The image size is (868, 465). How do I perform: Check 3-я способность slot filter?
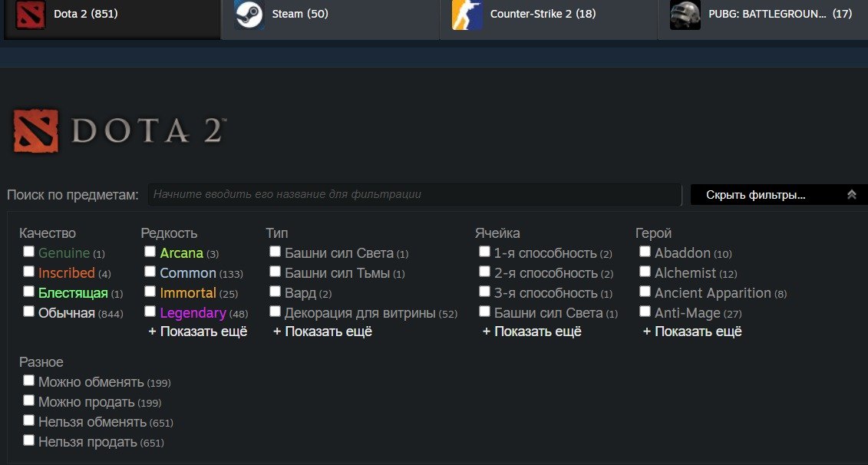pyautogui.click(x=484, y=291)
